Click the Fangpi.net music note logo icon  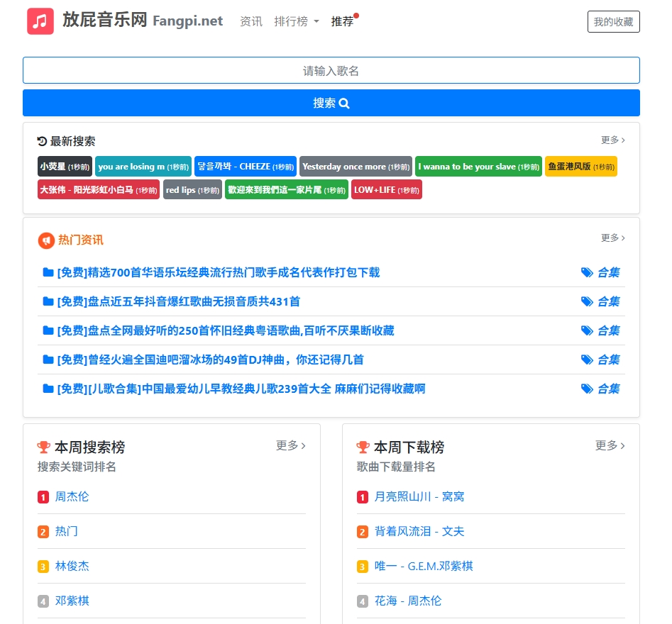click(40, 21)
